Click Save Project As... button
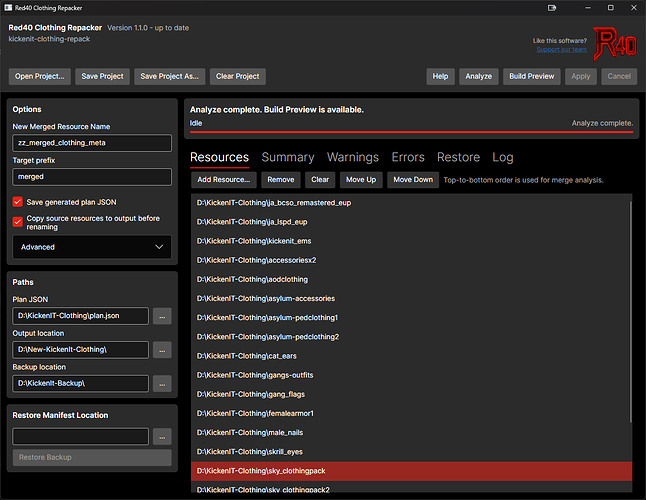Viewport: 646px width, 500px height. [x=169, y=77]
